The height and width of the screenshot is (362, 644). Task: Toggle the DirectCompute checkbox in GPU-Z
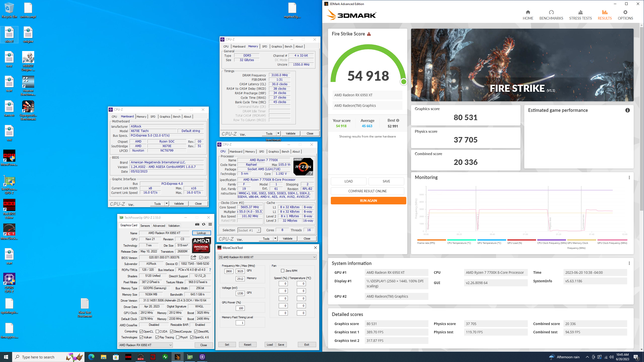point(172,332)
